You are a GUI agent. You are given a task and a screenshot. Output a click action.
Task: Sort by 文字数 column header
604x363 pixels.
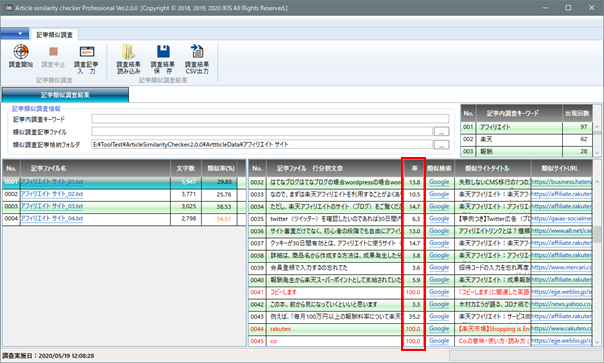[186, 168]
